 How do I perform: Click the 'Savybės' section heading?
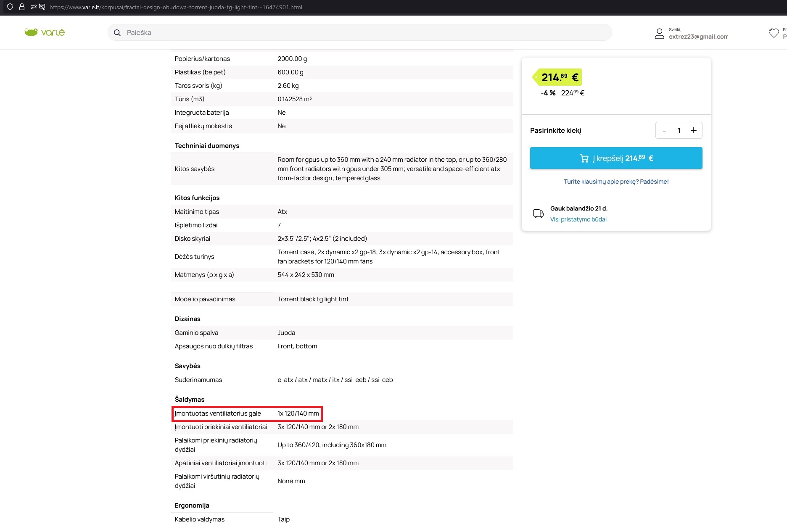188,366
